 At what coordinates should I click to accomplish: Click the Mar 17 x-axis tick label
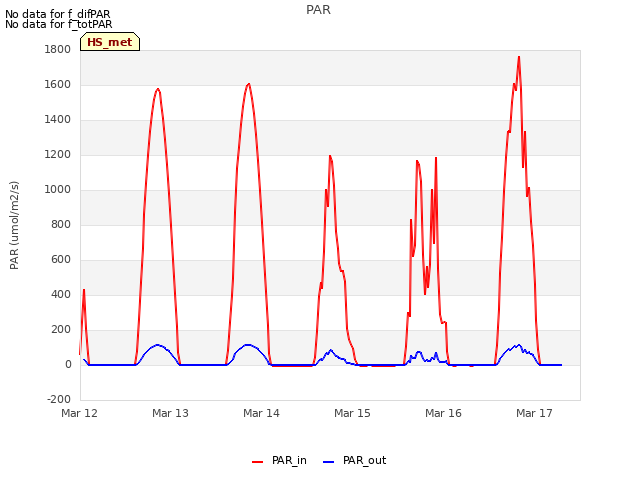pyautogui.click(x=535, y=413)
